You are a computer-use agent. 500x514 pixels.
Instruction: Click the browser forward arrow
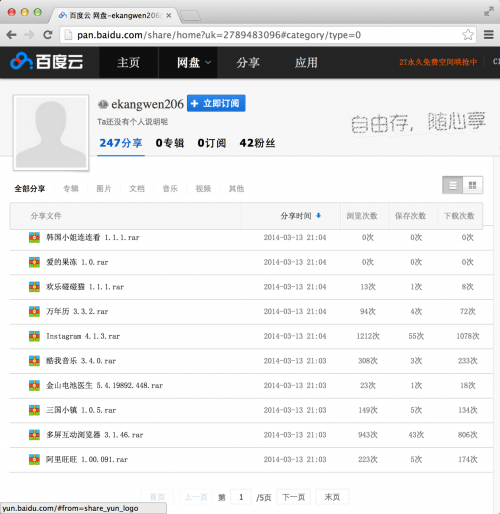29,35
